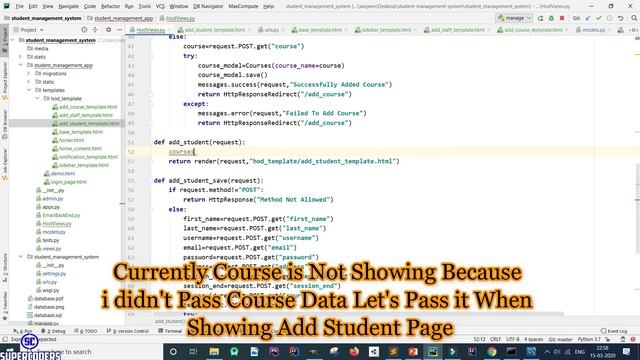This screenshot has width=640, height=360.
Task: Open Search Everywhere magnifier icon
Action: click(x=634, y=18)
